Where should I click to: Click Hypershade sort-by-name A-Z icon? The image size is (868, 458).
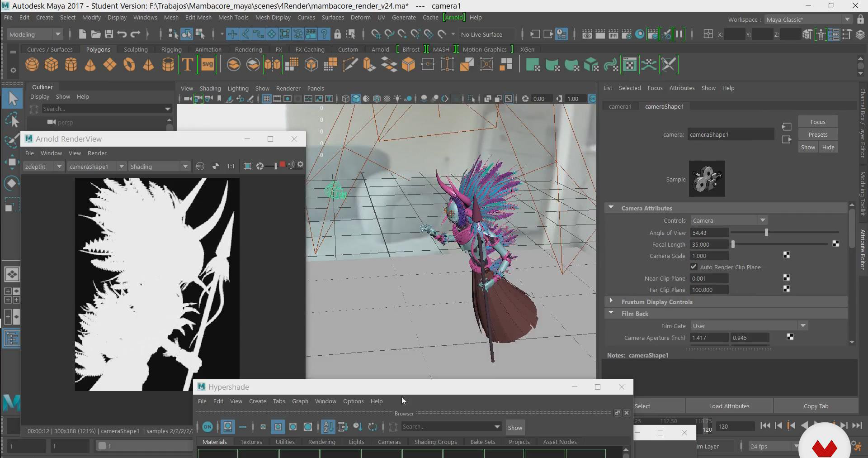(329, 426)
